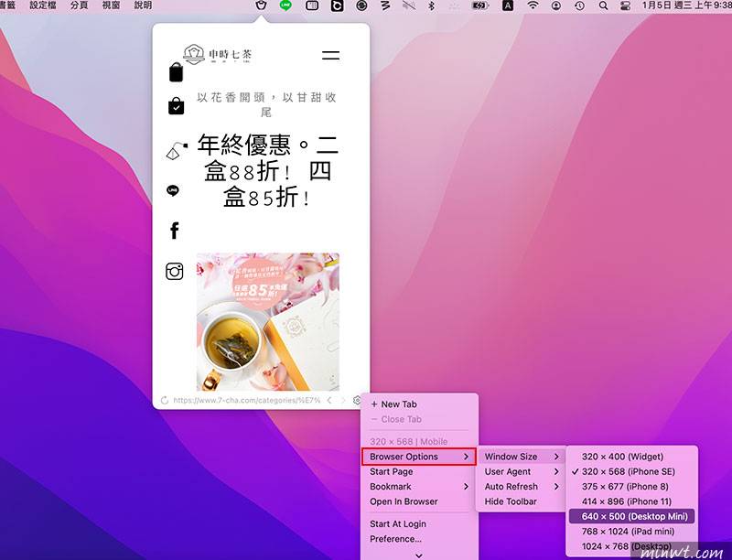Open Preference... from the menu

419,539
